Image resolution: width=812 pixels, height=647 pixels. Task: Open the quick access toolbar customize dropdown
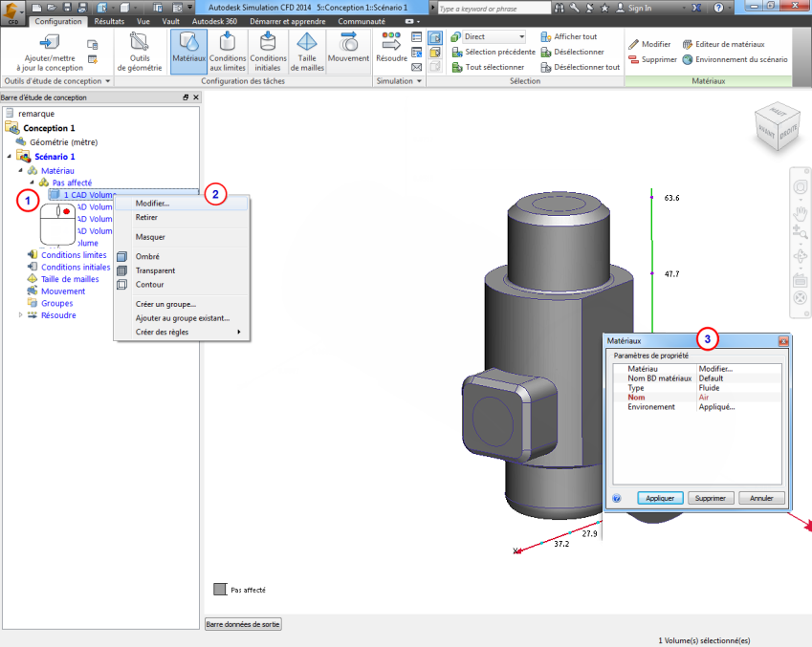(190, 8)
